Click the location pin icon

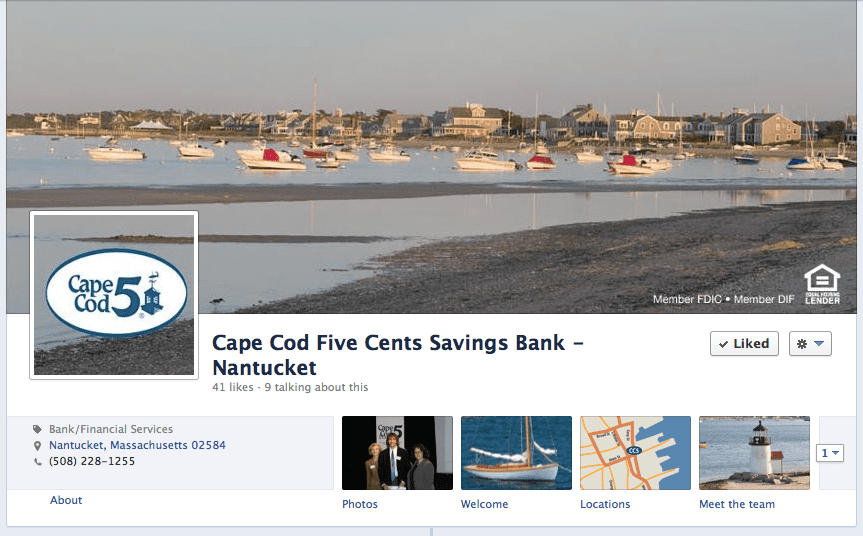(37, 445)
